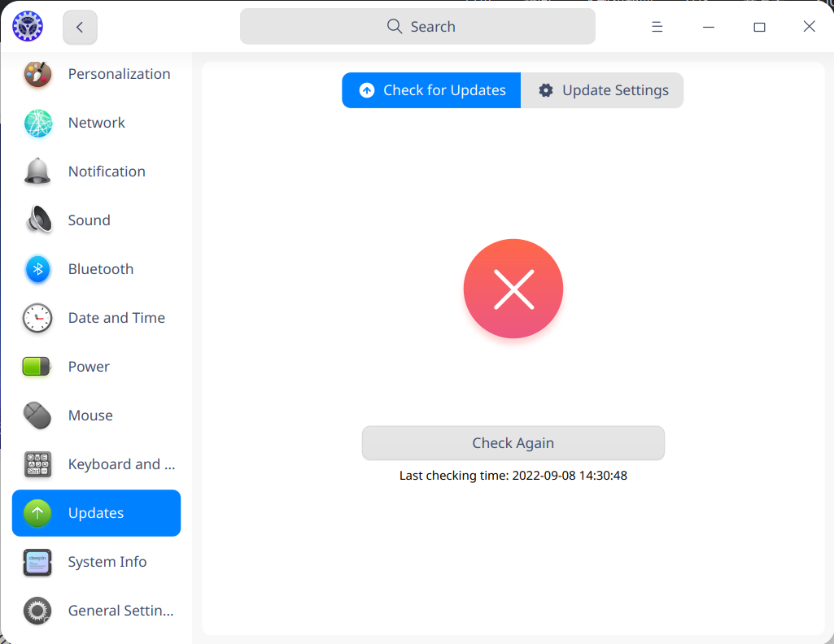Open the Power battery icon

click(x=37, y=366)
